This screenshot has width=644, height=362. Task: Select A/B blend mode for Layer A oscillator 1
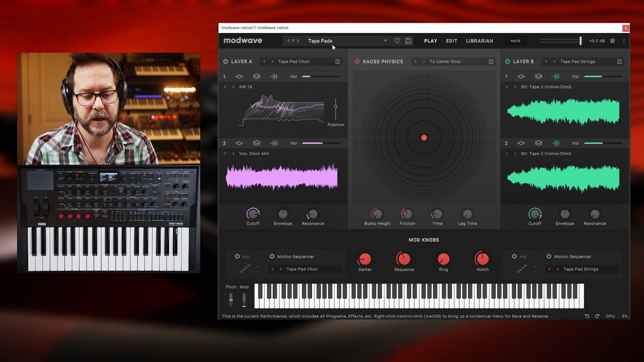257,76
